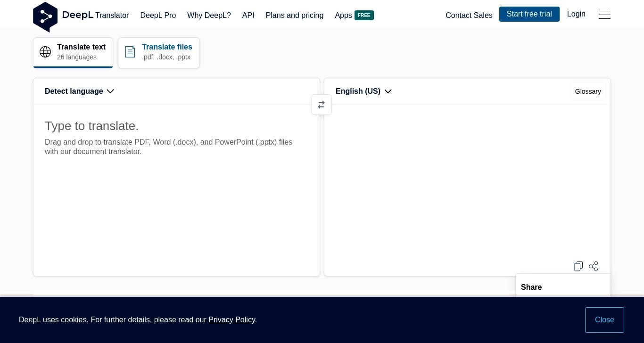
Task: Open the Glossary button
Action: [x=588, y=91]
